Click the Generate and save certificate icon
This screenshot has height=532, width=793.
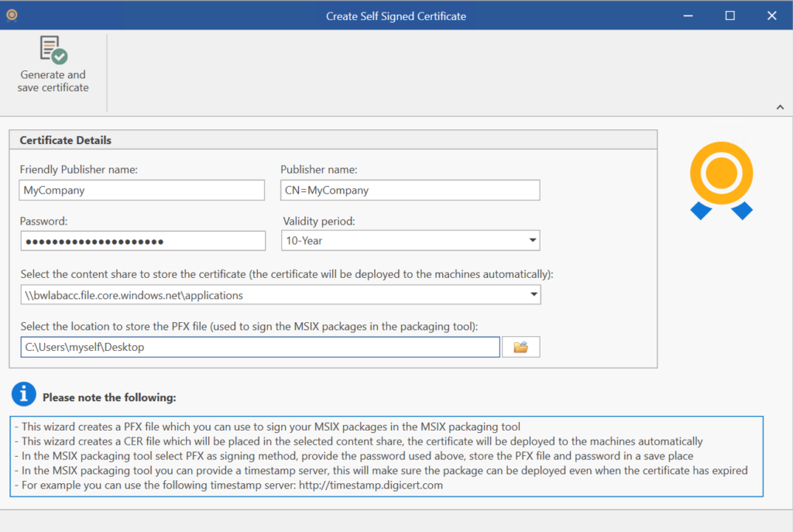click(53, 50)
